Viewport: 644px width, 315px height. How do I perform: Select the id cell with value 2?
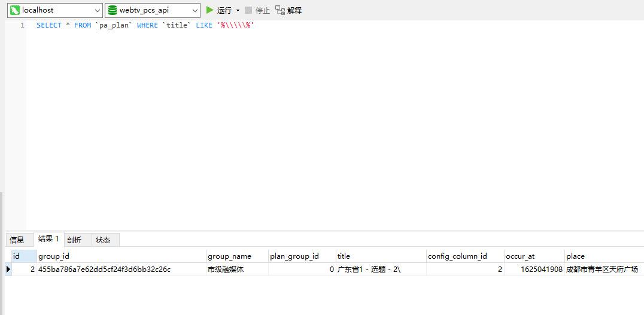point(24,269)
